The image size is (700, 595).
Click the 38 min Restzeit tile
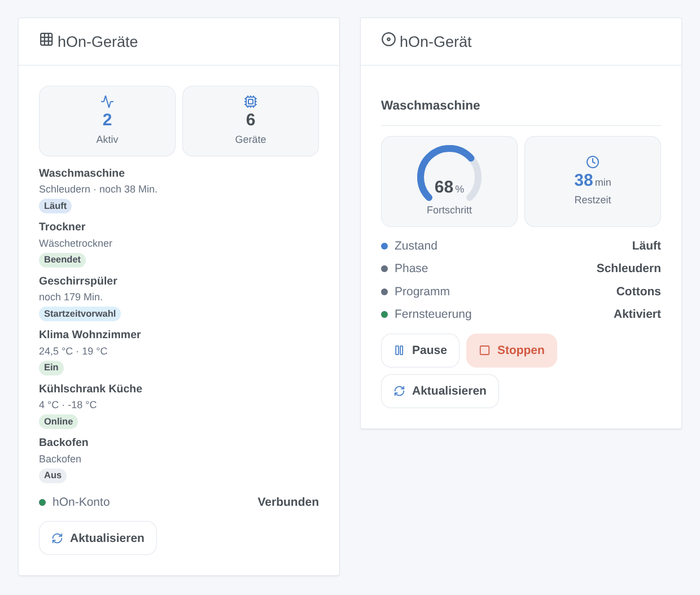click(x=593, y=181)
